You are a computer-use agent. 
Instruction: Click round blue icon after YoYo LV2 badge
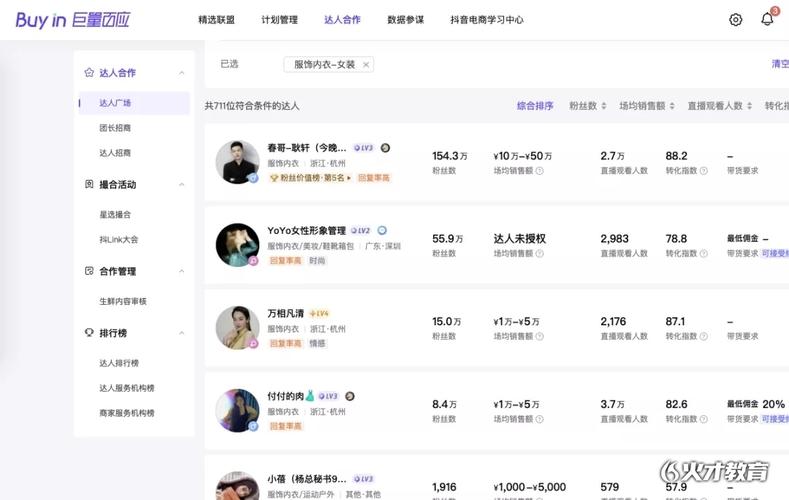click(x=382, y=230)
